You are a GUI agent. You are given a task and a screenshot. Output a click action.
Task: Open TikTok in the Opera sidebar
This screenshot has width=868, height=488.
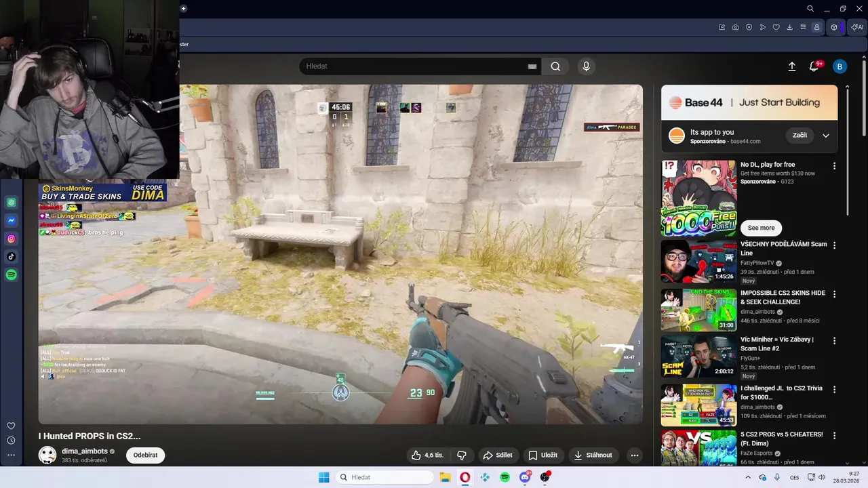click(x=12, y=257)
